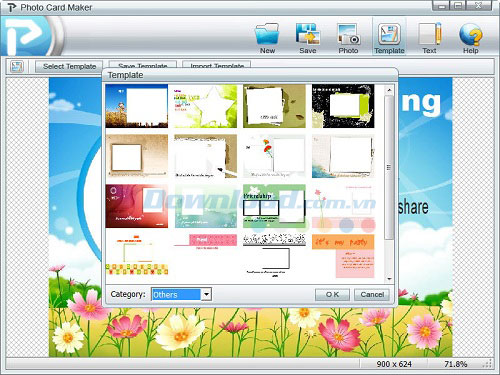Screen dimensions: 500x375
Task: Click the Select Template button
Action: [x=69, y=66]
